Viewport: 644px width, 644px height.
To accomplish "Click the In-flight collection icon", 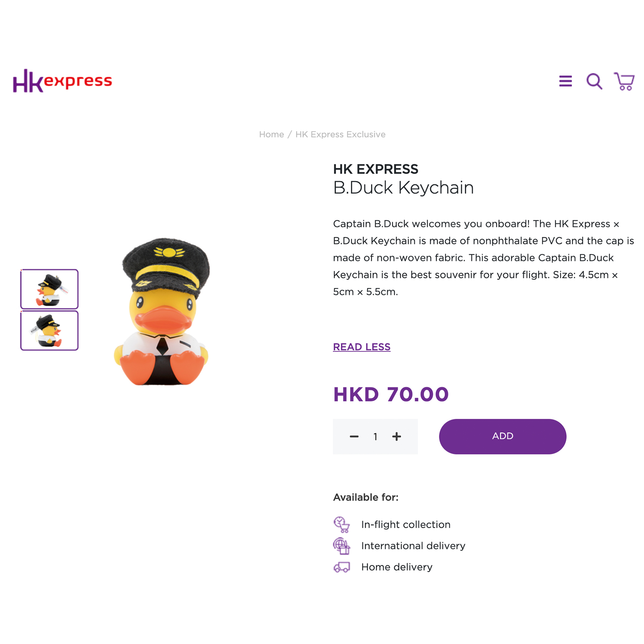I will pos(342,525).
